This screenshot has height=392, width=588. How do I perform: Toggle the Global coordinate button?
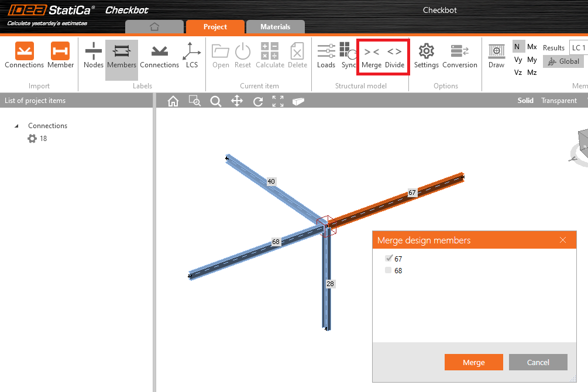coord(563,61)
